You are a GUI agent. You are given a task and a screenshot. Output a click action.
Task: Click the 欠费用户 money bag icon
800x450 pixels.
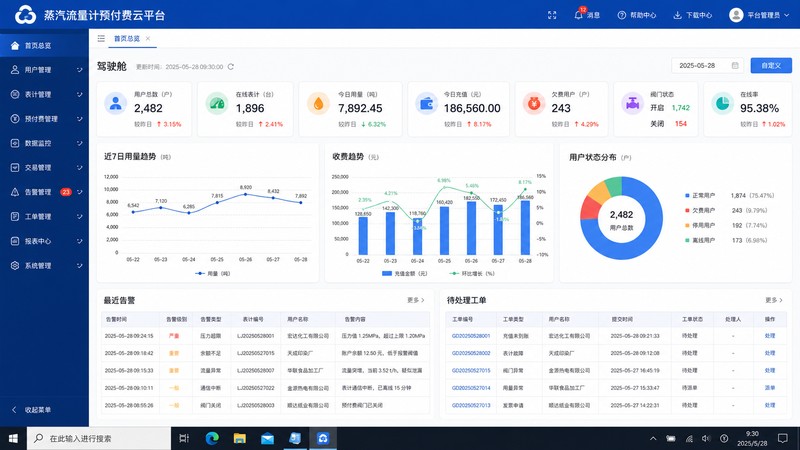534,104
